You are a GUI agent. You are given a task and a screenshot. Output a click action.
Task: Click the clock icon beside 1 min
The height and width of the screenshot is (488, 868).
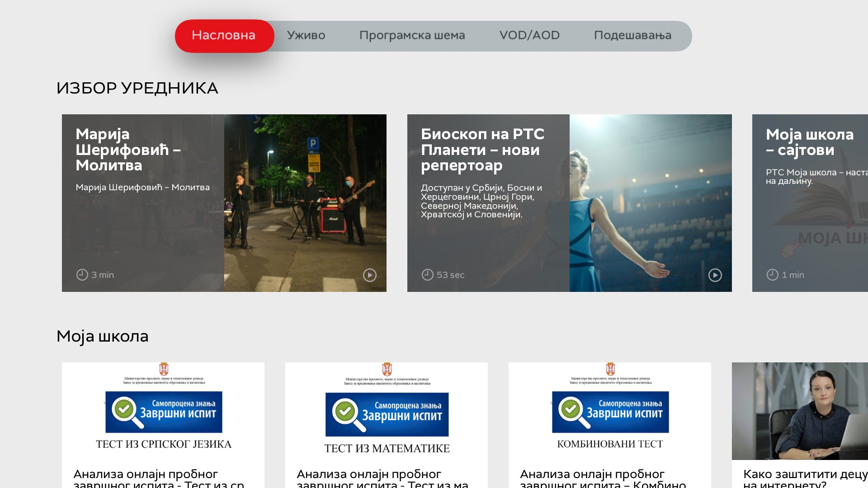click(x=772, y=275)
